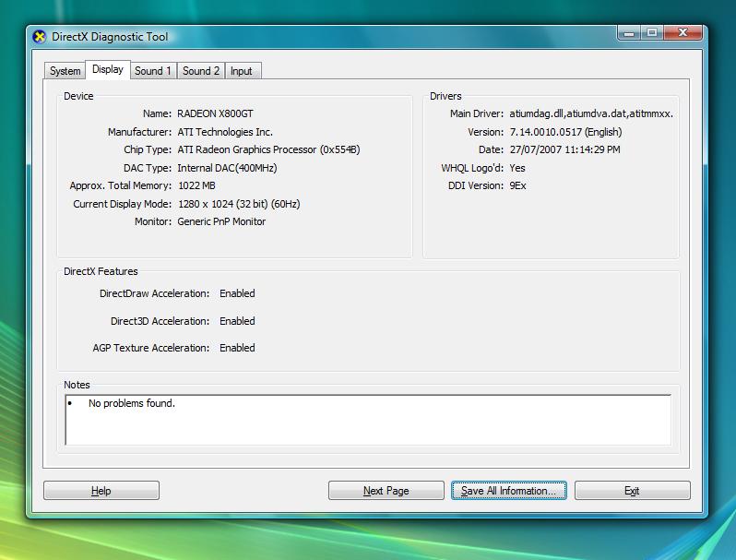736x560 pixels.
Task: Click the 'AGP Texture Acceleration:' label
Action: coord(150,348)
